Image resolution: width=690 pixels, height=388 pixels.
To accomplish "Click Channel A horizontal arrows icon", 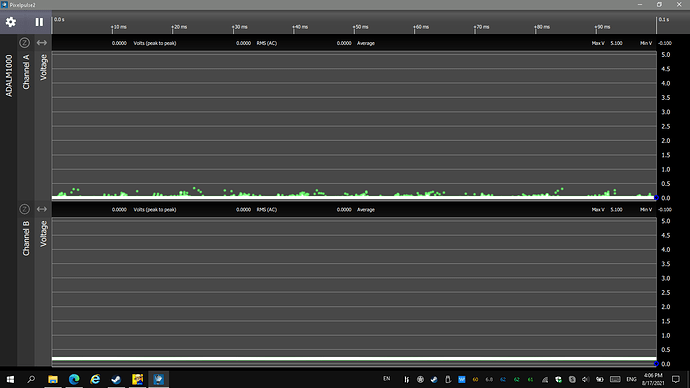I will coord(42,43).
